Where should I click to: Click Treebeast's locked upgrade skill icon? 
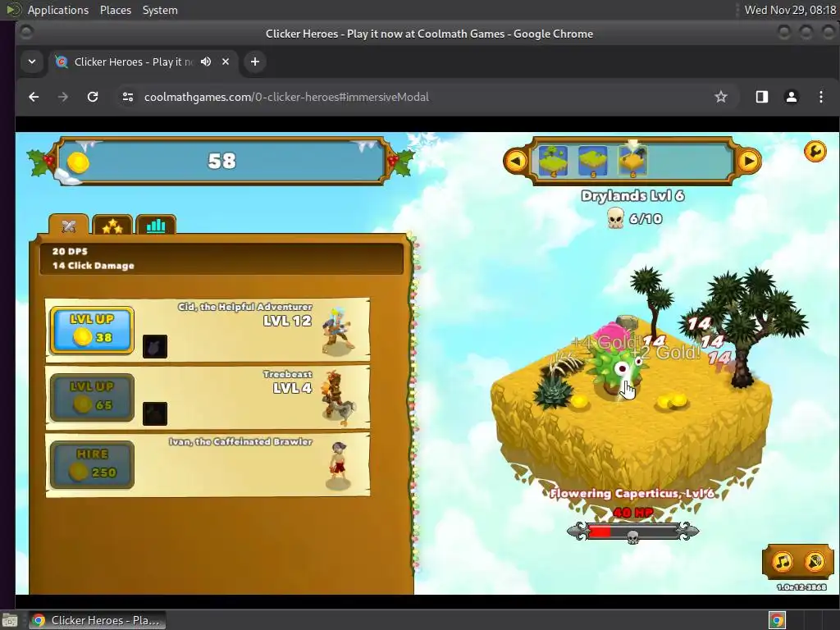pos(155,413)
